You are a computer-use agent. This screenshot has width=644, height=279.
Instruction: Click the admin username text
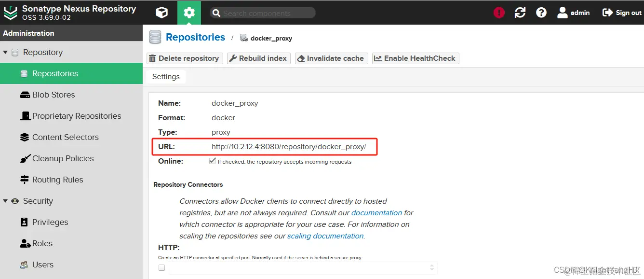[x=580, y=13]
